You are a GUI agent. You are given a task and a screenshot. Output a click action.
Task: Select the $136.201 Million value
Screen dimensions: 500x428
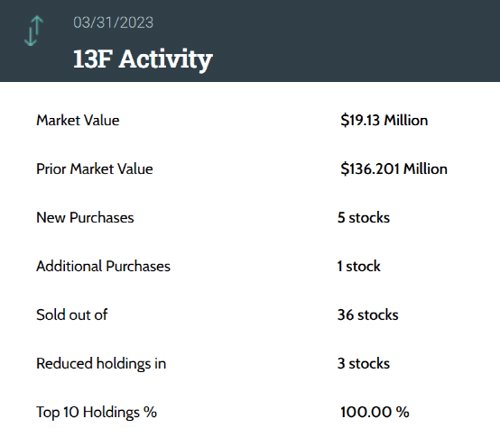pos(394,169)
